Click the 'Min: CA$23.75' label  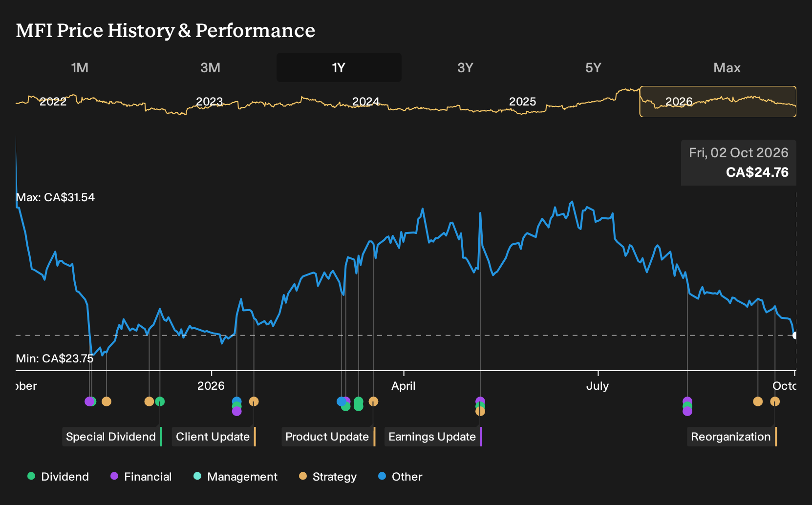pyautogui.click(x=55, y=358)
